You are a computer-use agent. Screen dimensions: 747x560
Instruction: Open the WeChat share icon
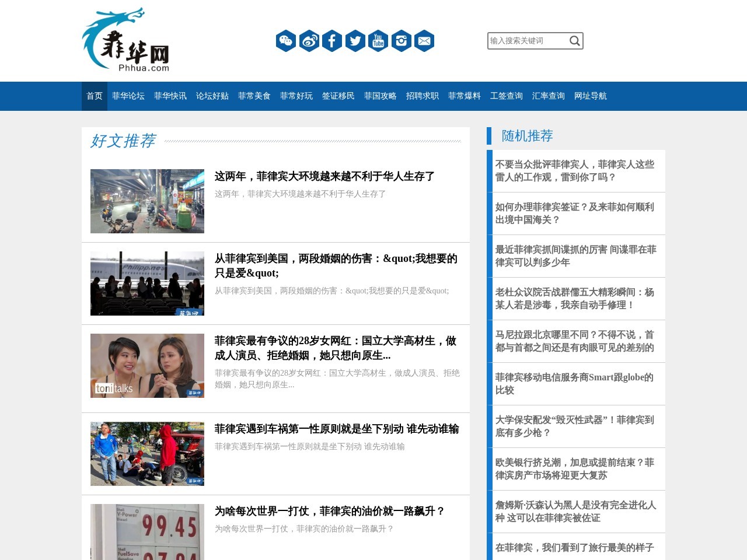click(x=286, y=41)
